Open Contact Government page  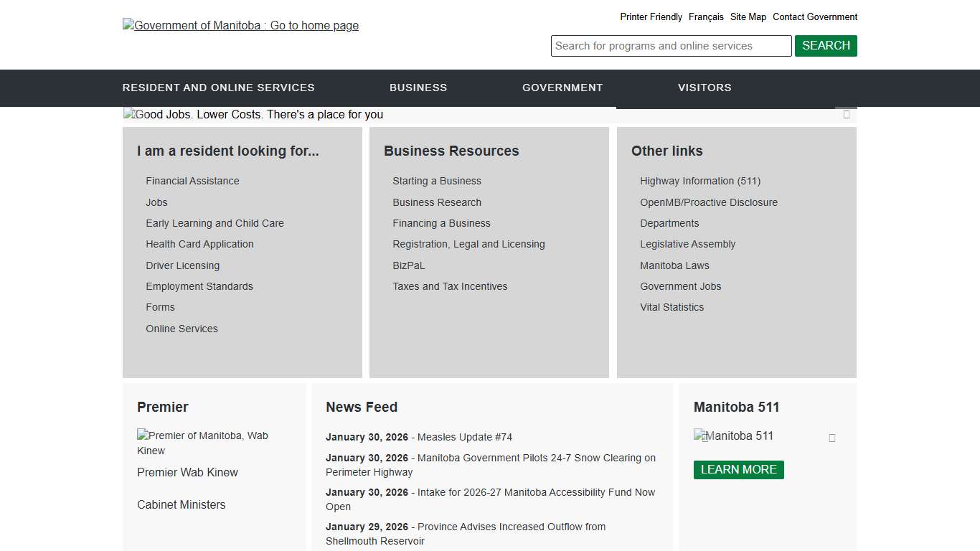(x=815, y=17)
